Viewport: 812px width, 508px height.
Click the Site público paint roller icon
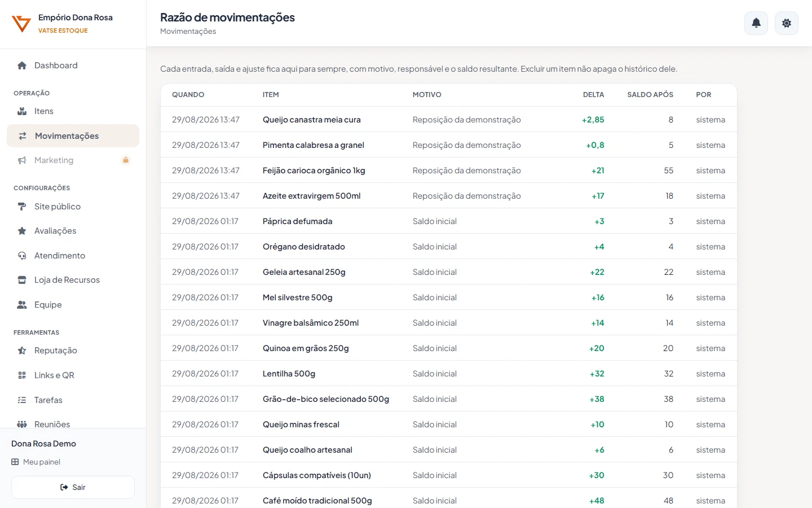(22, 207)
